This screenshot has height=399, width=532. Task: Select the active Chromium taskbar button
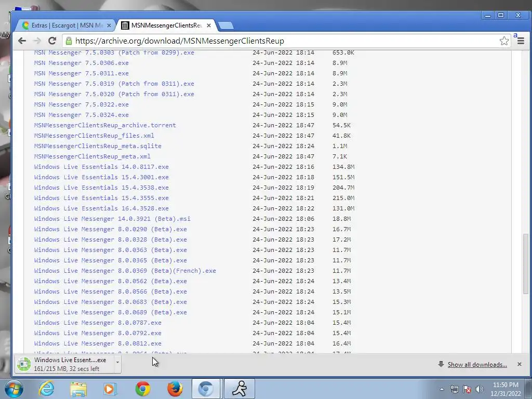[206, 389]
